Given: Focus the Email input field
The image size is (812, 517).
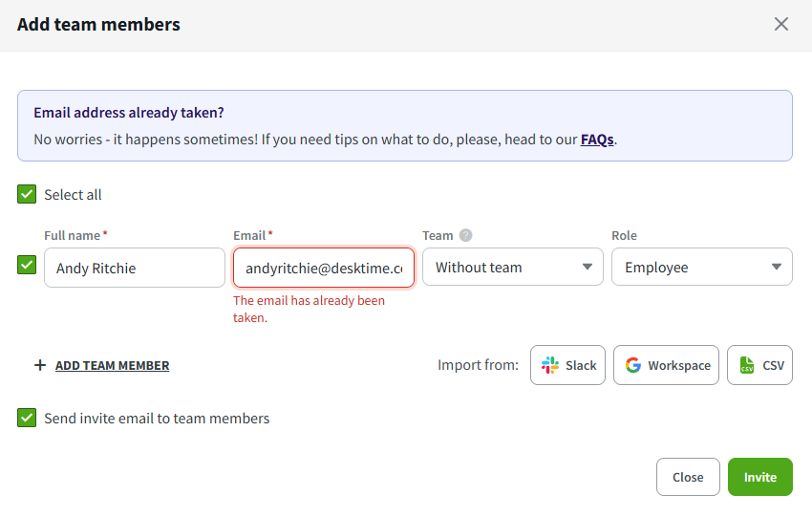Looking at the screenshot, I should click(323, 268).
